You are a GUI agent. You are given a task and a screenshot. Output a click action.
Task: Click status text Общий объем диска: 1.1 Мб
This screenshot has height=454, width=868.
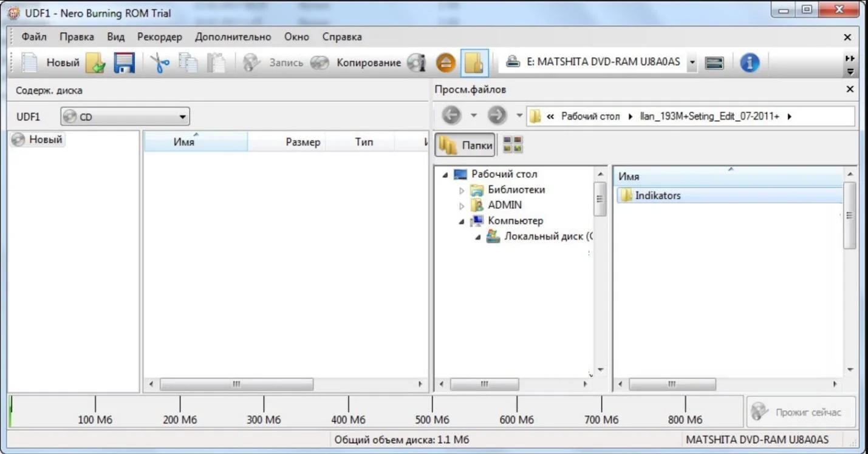pyautogui.click(x=402, y=439)
